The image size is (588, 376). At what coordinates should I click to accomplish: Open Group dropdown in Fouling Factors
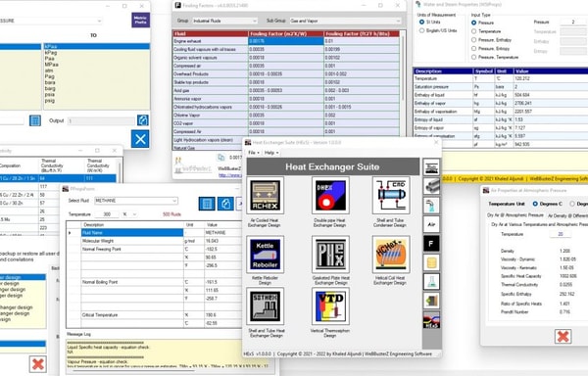[224, 21]
